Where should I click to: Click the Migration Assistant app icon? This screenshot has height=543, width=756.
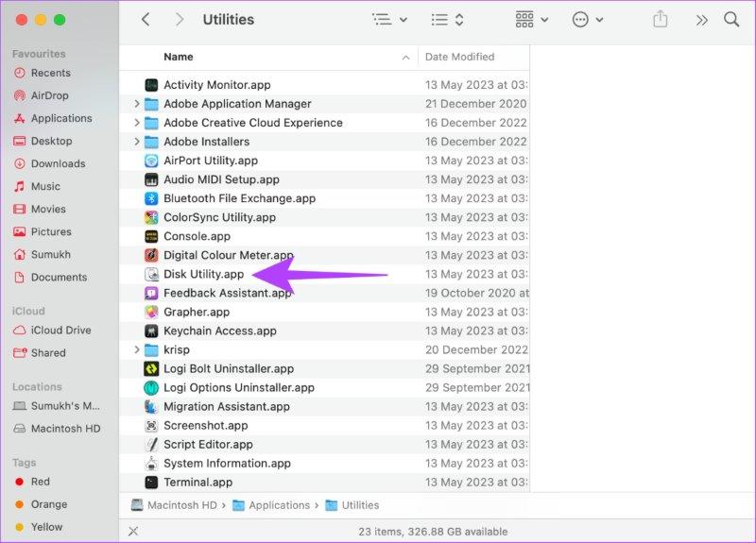point(151,407)
